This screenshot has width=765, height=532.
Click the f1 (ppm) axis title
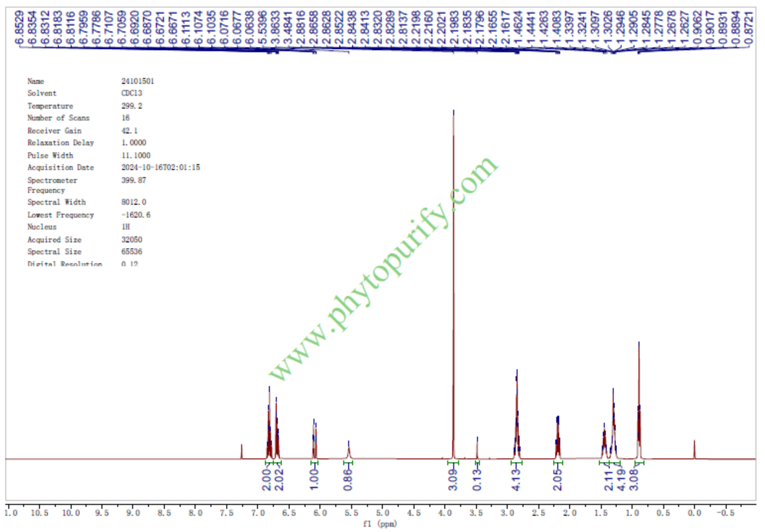pos(382,524)
